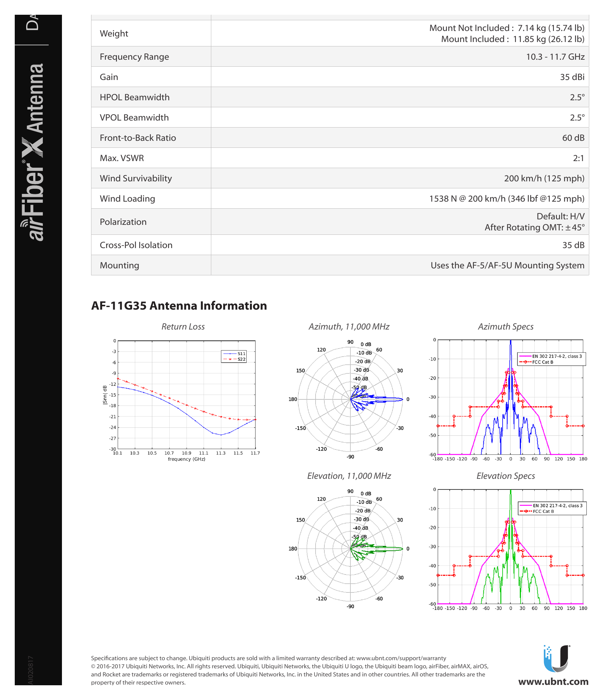Click the VPOL Beamwidth label
Viewport: 604px width, 700px height.
134,118
